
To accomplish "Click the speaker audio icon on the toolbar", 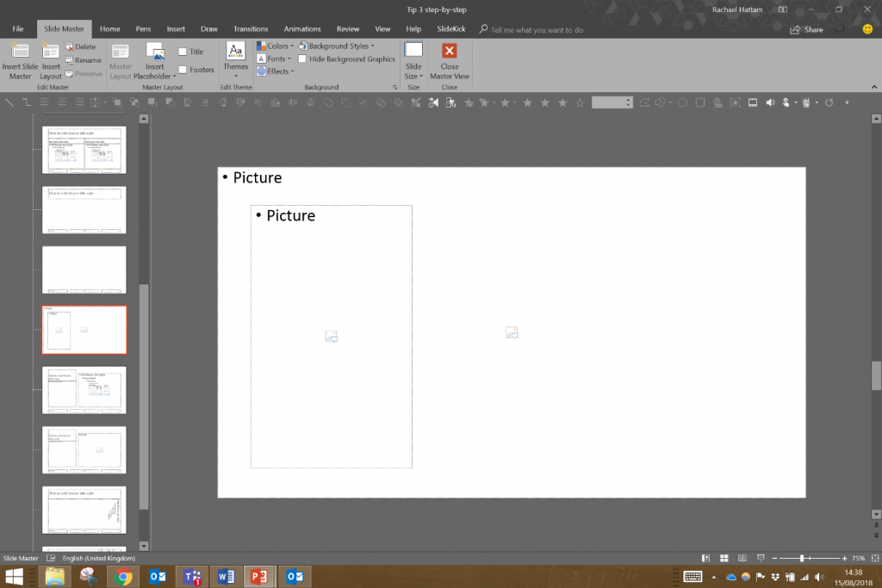I will (769, 102).
